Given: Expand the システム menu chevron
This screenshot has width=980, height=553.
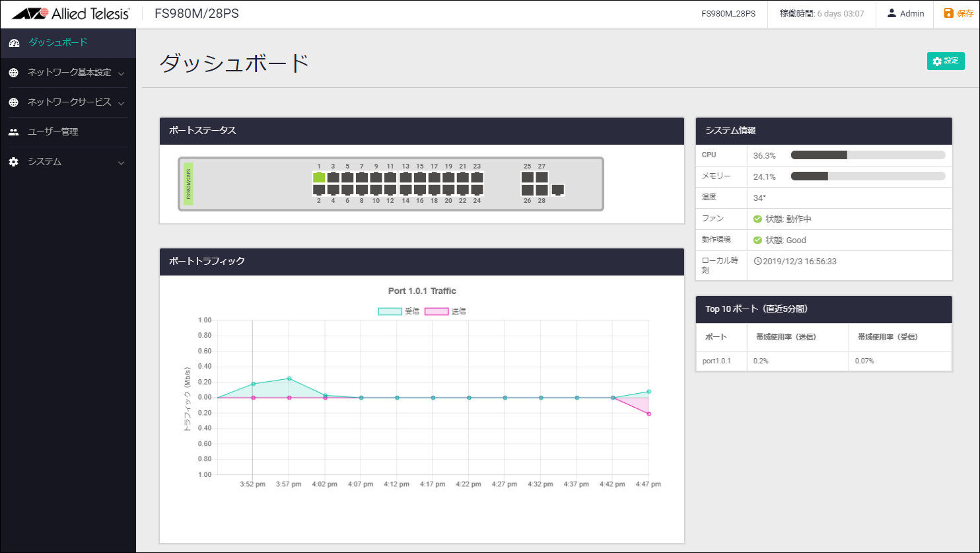Looking at the screenshot, I should tap(121, 163).
